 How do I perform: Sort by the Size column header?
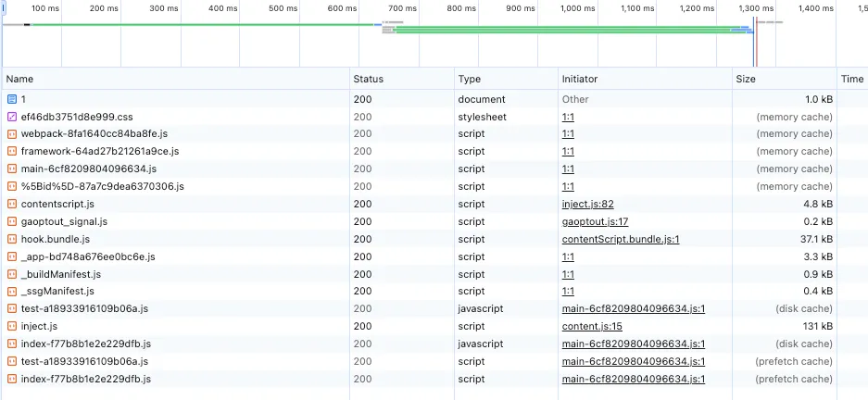coord(746,80)
